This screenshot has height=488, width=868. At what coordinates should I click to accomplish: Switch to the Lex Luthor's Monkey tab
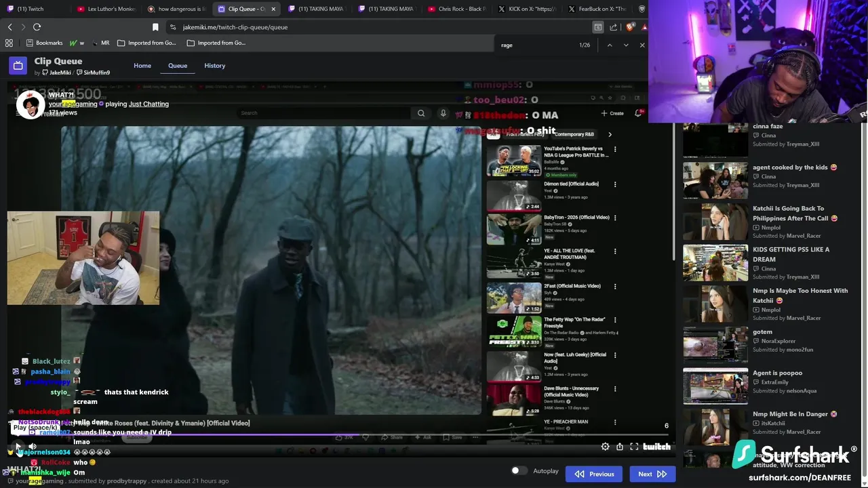pos(106,9)
